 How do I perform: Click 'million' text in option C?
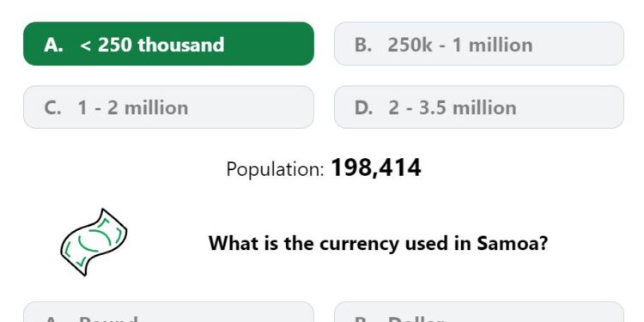click(156, 108)
